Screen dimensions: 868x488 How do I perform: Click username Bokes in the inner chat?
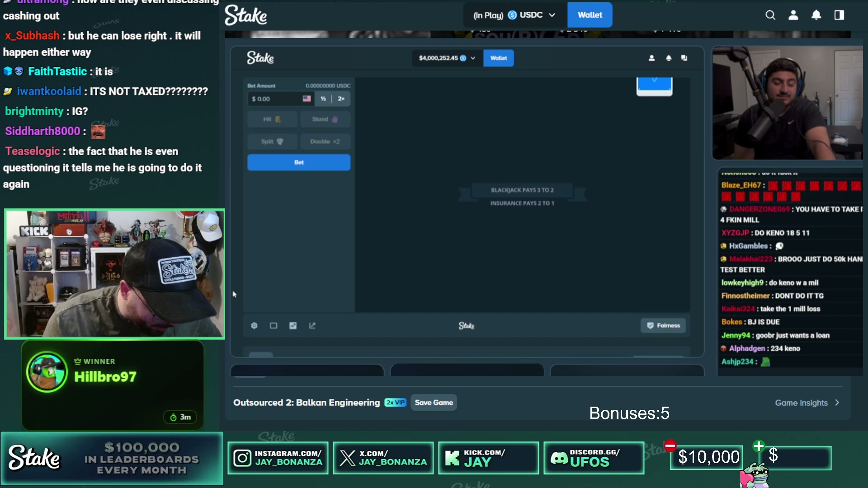tap(731, 322)
